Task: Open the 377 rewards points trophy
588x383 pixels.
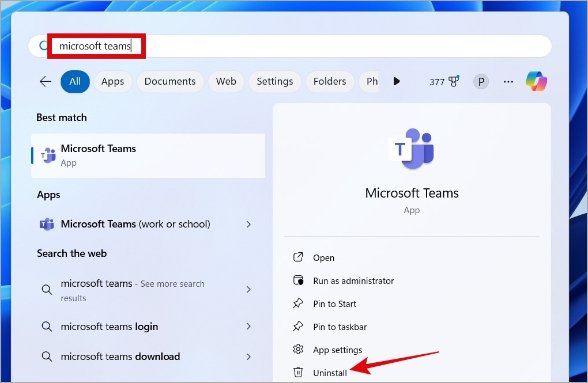Action: tap(444, 81)
